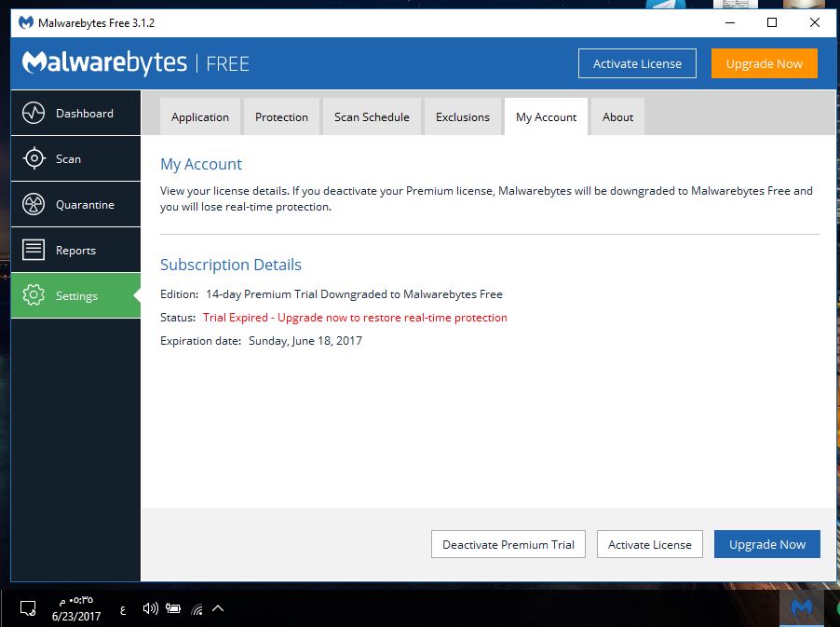
Task: Click the orange Upgrade Now button
Action: [765, 63]
